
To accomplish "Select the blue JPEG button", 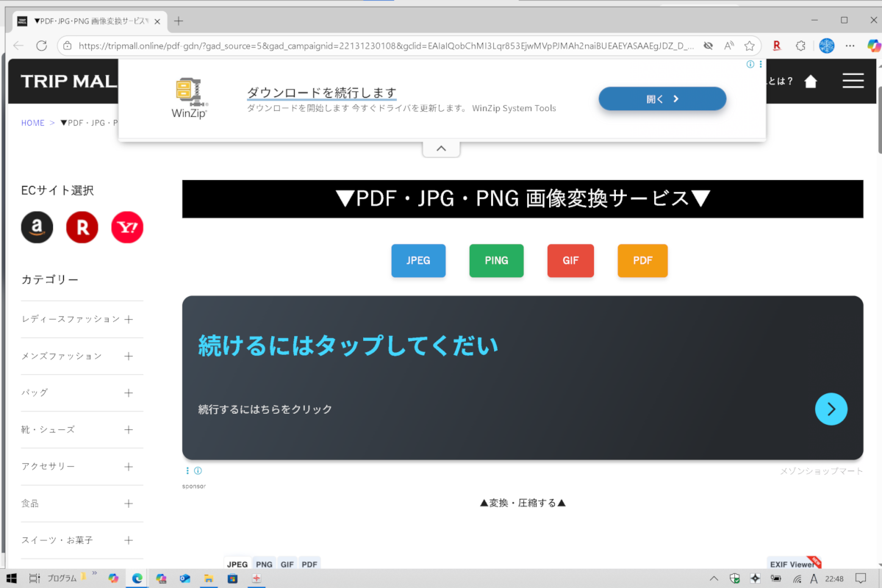I will (x=418, y=260).
